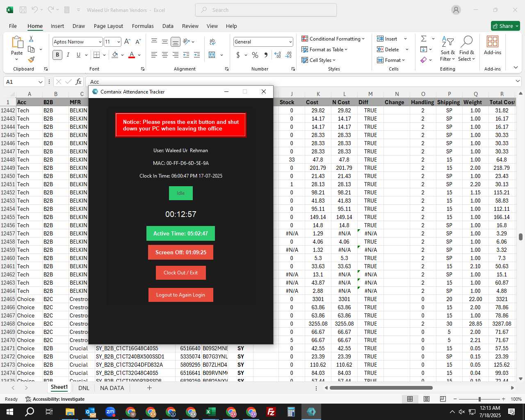
Task: Click the Copy icon in Clipboard group
Action: point(31,49)
